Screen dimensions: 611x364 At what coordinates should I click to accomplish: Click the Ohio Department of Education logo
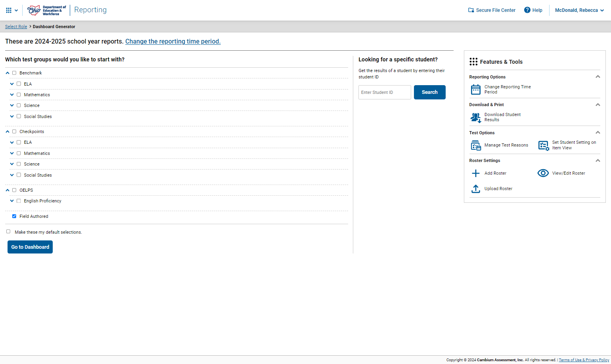[46, 10]
